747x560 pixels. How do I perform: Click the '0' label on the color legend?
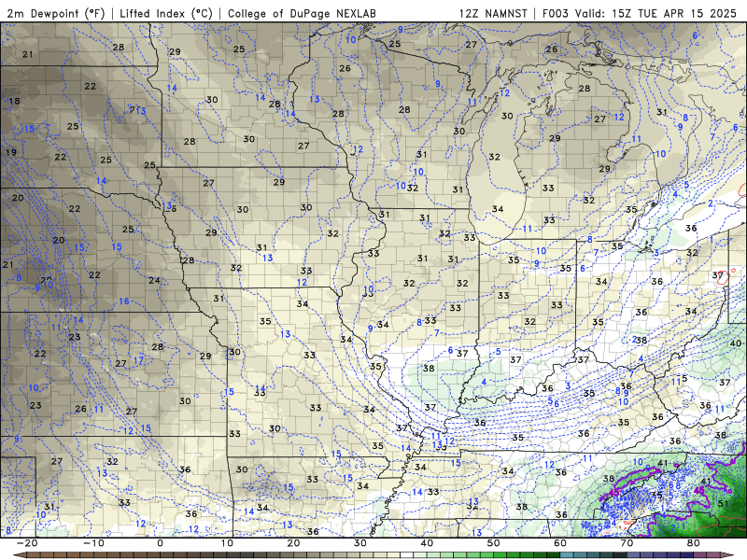[x=160, y=543]
